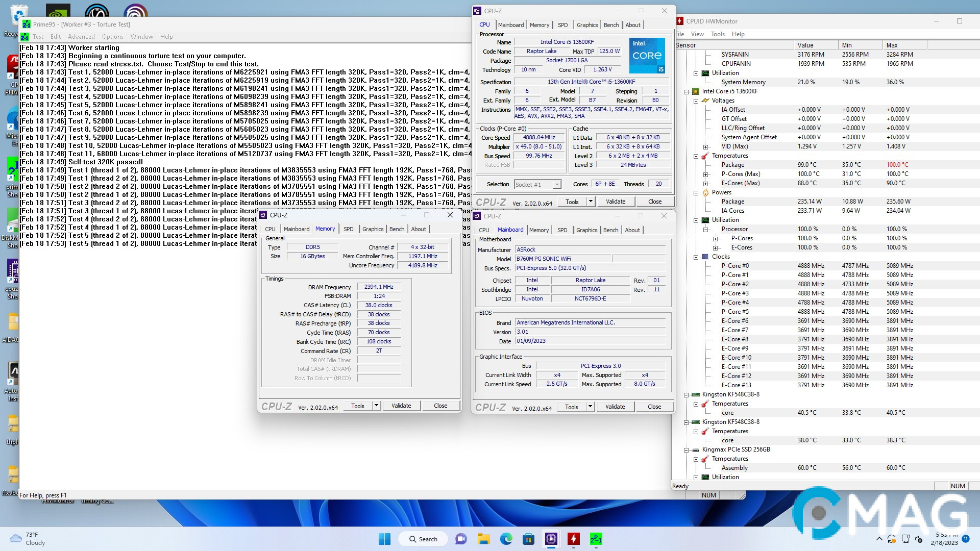
Task: Collapse the Intel Core i5 13600KF tree node
Action: tap(687, 91)
